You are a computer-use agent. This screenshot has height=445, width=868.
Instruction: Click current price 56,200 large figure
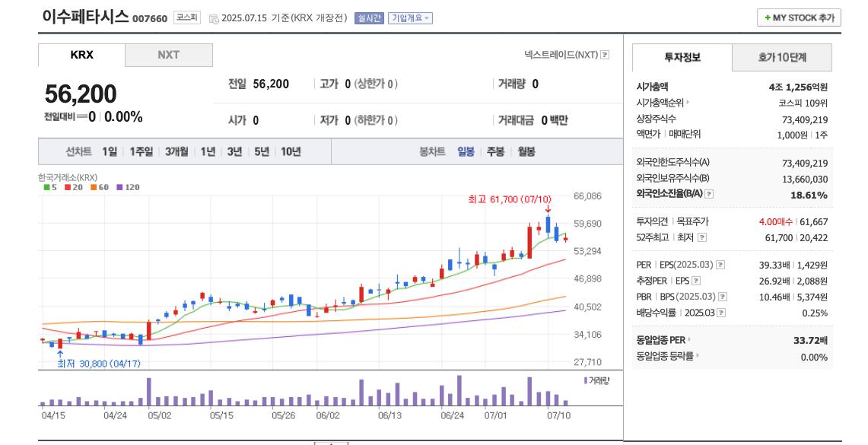coord(81,94)
